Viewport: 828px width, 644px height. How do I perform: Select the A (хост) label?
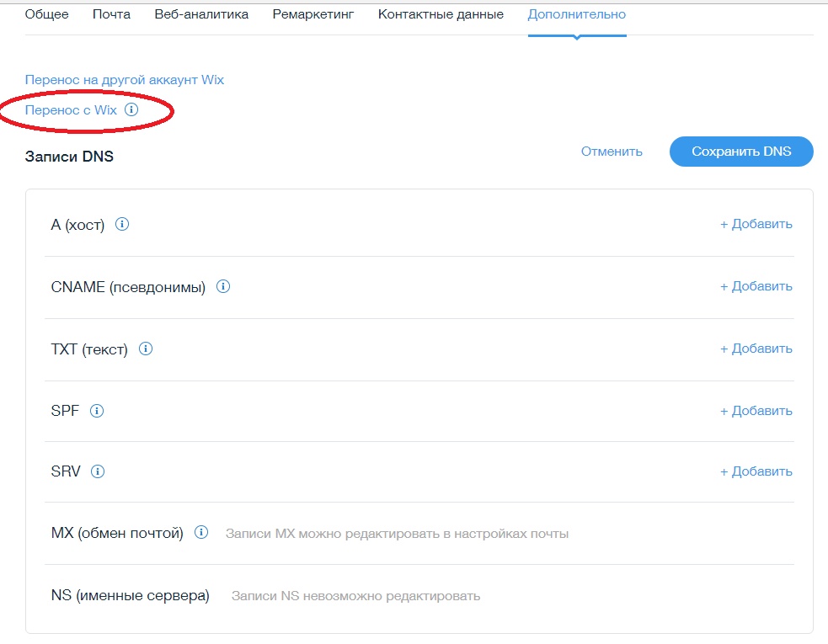tap(77, 225)
